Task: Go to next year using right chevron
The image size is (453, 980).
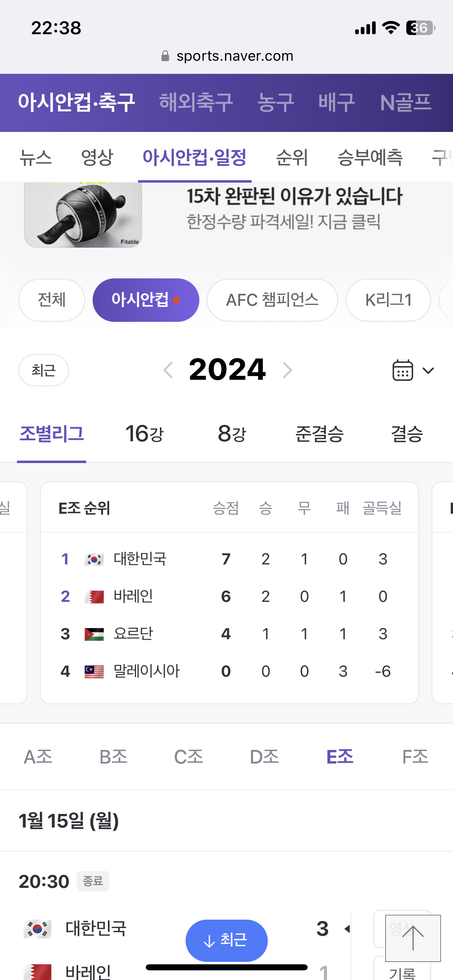Action: [x=287, y=370]
